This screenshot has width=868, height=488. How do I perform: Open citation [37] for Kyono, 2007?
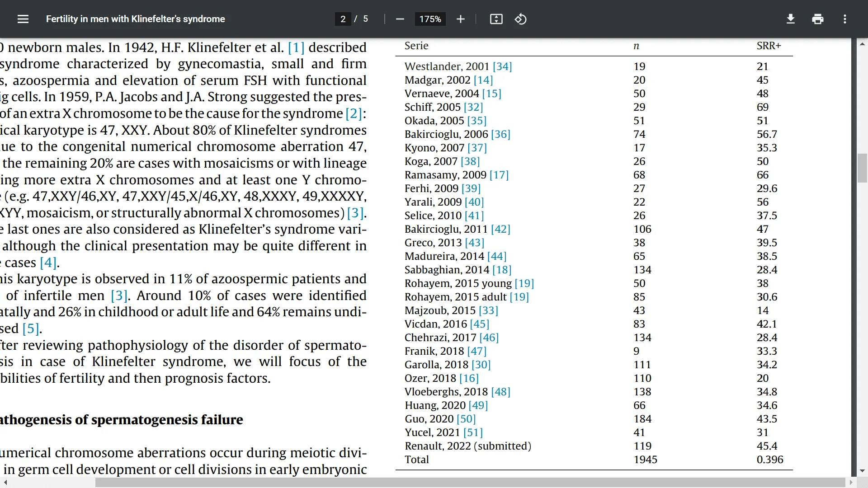click(x=477, y=148)
